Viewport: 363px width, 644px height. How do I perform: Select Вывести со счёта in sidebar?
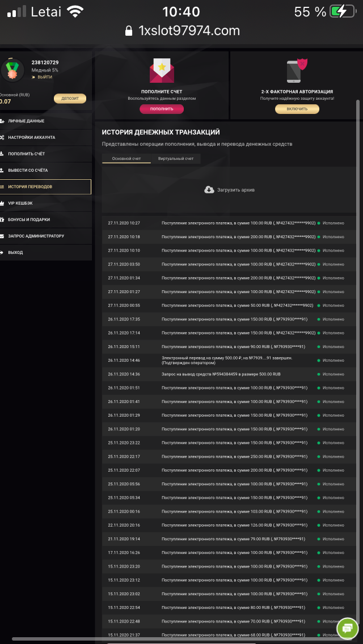click(28, 170)
